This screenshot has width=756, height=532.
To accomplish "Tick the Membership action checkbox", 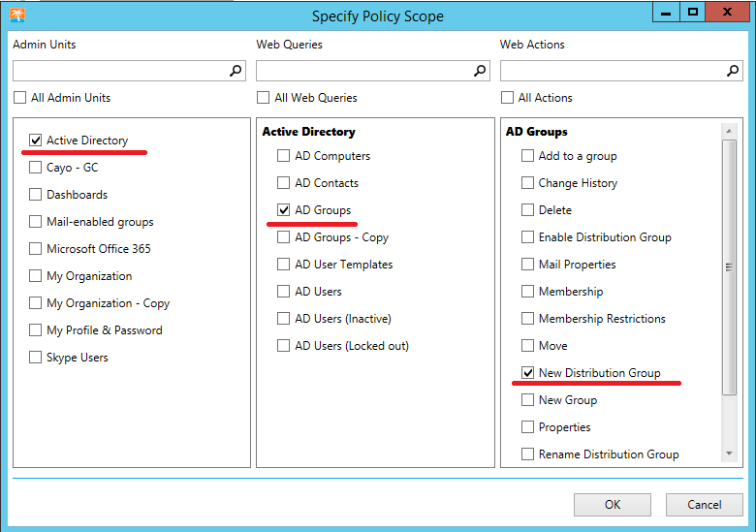I will pos(528,291).
